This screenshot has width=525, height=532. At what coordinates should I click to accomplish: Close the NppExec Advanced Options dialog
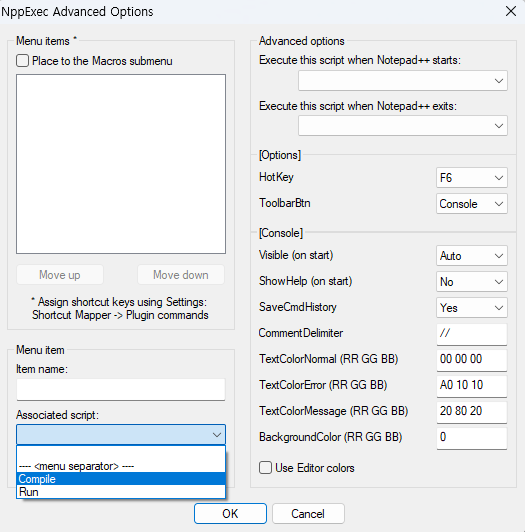(510, 11)
